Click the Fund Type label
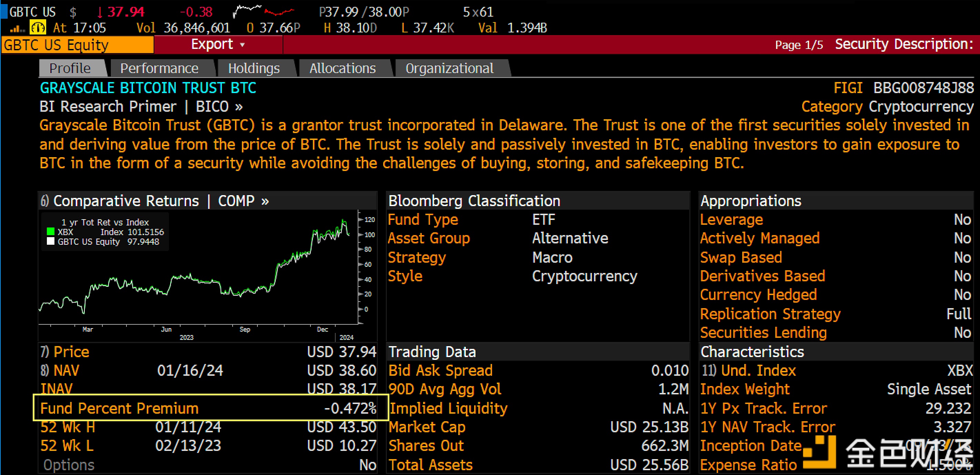 tap(423, 220)
